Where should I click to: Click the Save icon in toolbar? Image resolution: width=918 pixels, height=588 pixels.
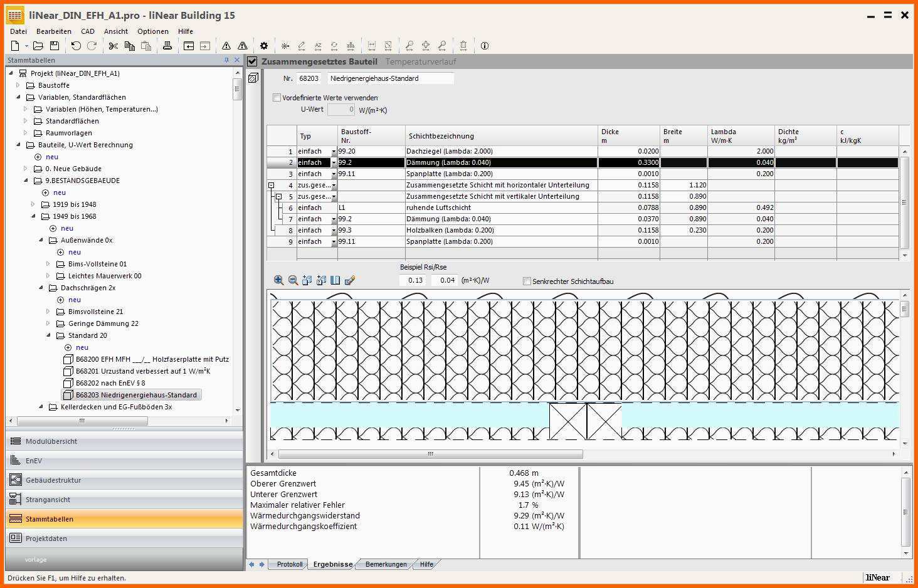point(55,46)
